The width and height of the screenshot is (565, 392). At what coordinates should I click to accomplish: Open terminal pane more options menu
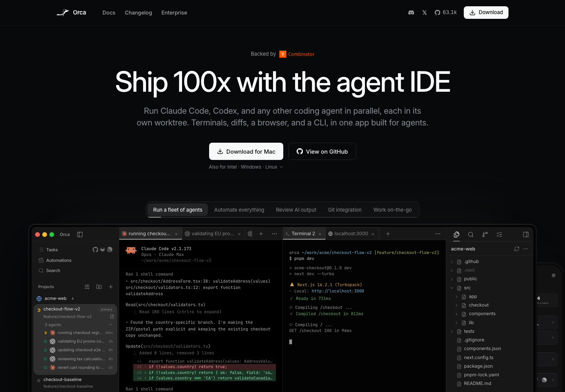tap(438, 234)
